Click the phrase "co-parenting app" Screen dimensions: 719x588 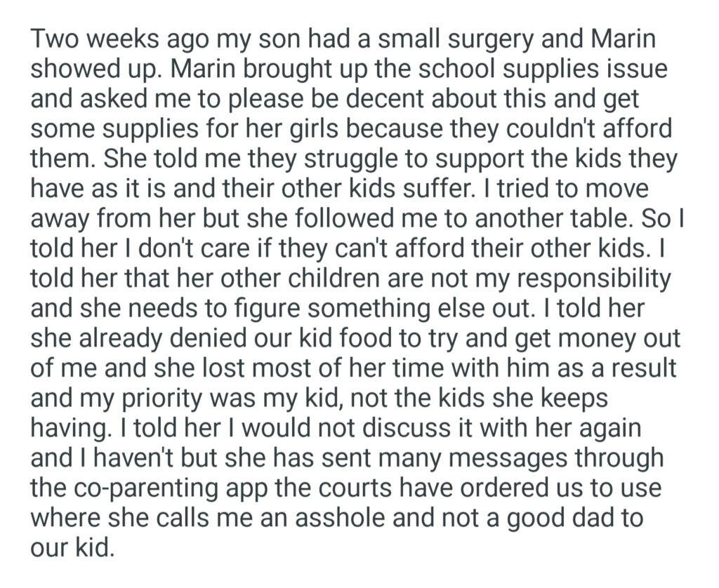(x=171, y=488)
